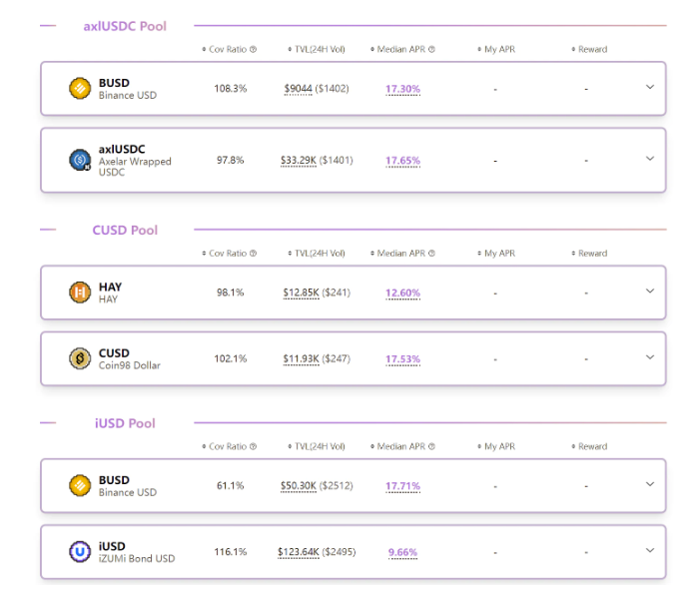Click BUSD coin icon in axlUSDC Pool
This screenshot has width=700, height=597.
(80, 89)
